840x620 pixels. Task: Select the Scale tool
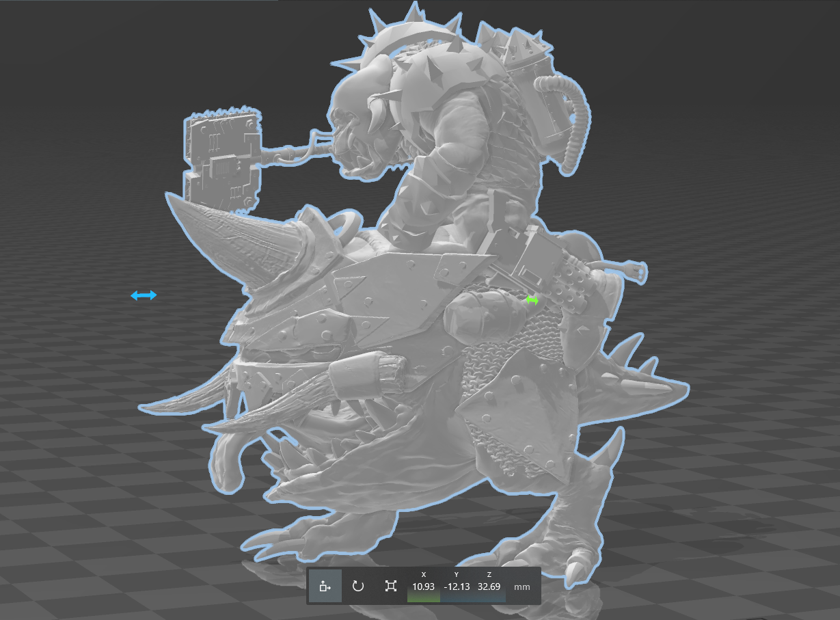[x=391, y=587]
